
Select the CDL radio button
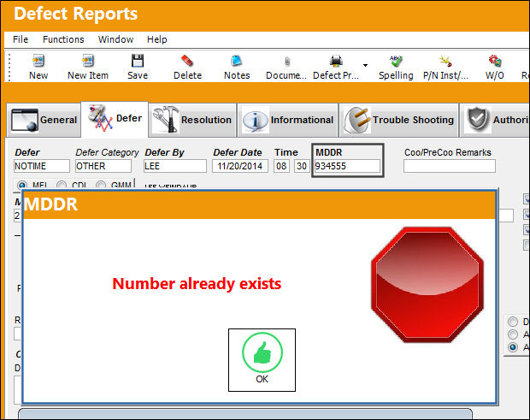pyautogui.click(x=62, y=186)
